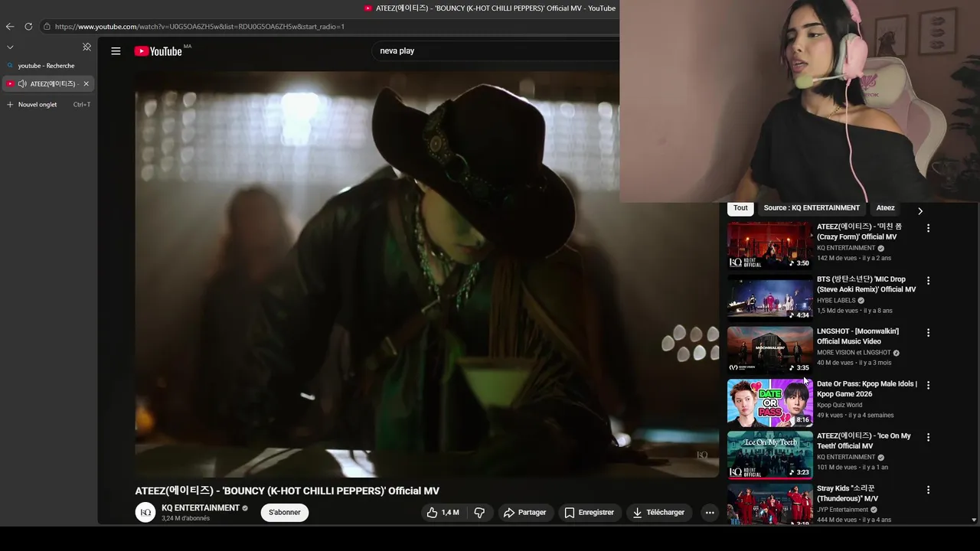Open the YouTube hamburger guide menu

(116, 51)
